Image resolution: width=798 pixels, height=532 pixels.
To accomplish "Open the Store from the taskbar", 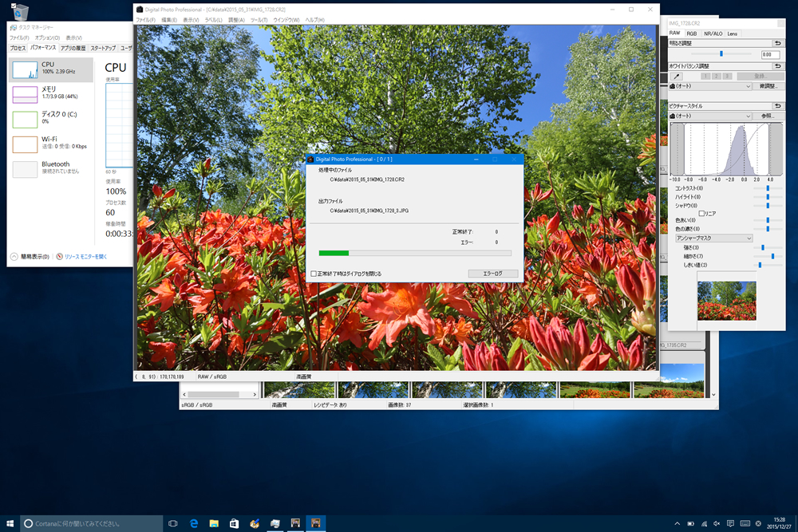I will pos(234,523).
